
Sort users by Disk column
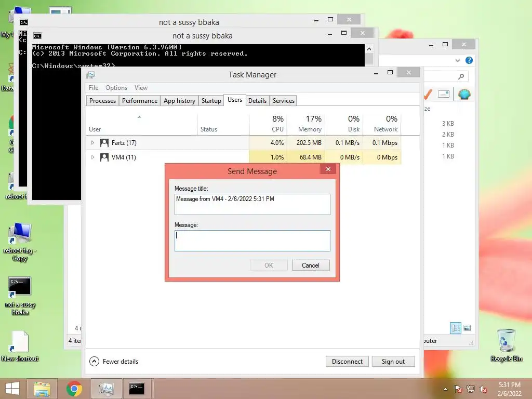(344, 125)
